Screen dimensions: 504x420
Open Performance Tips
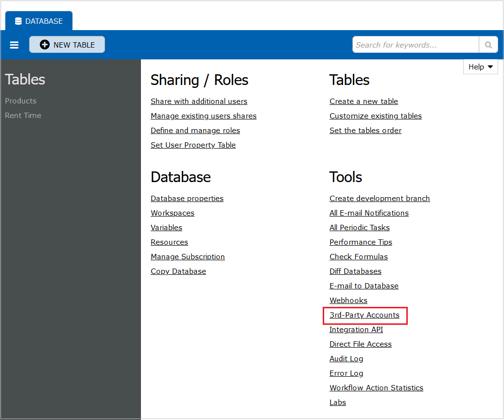(361, 242)
